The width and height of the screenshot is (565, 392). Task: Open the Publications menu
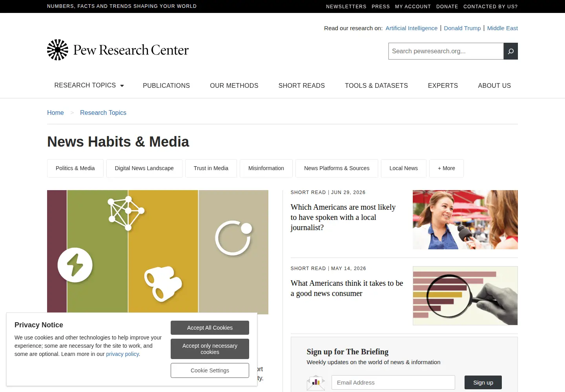tap(166, 85)
